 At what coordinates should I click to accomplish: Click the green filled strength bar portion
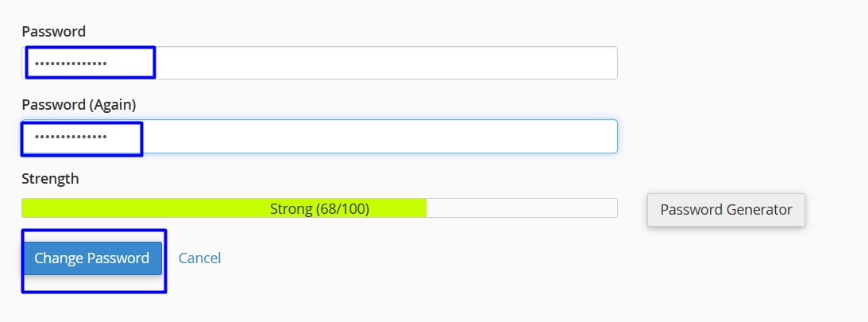[143, 208]
